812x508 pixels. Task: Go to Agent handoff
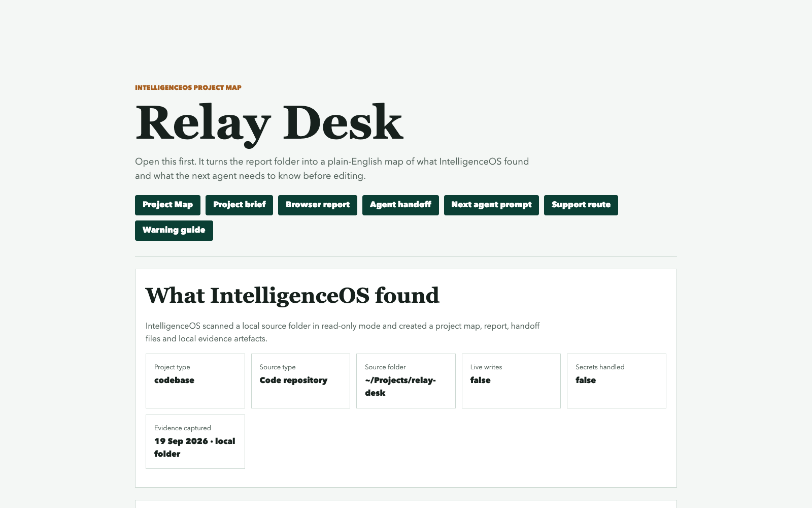point(400,205)
